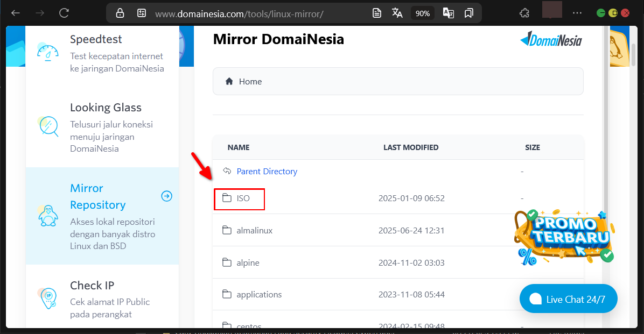Click the date 2024-11-02 03:03
The height and width of the screenshot is (334, 644).
pyautogui.click(x=411, y=262)
